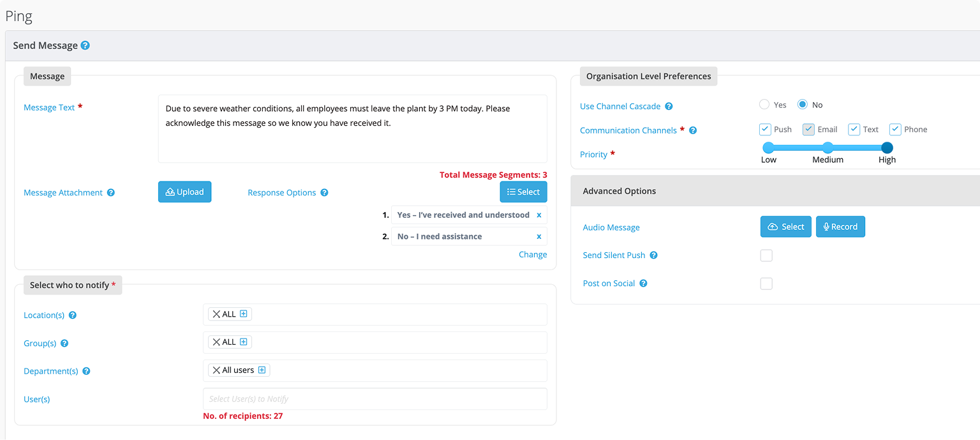This screenshot has height=440, width=980.
Task: Click help icon next to Response Options
Action: 324,192
